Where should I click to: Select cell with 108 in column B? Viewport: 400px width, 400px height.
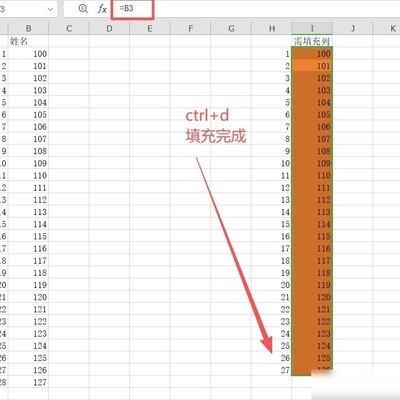[28, 151]
